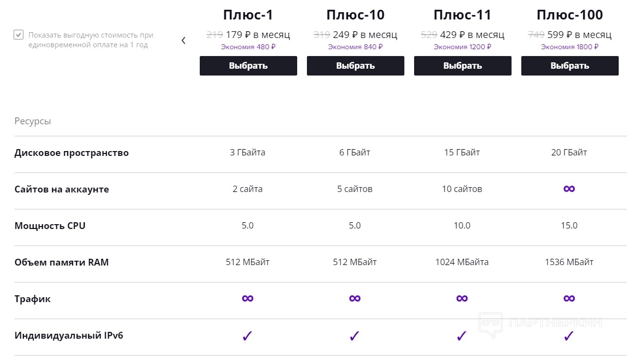Click the Плюс-100 traffic infinity icon

[x=569, y=298]
